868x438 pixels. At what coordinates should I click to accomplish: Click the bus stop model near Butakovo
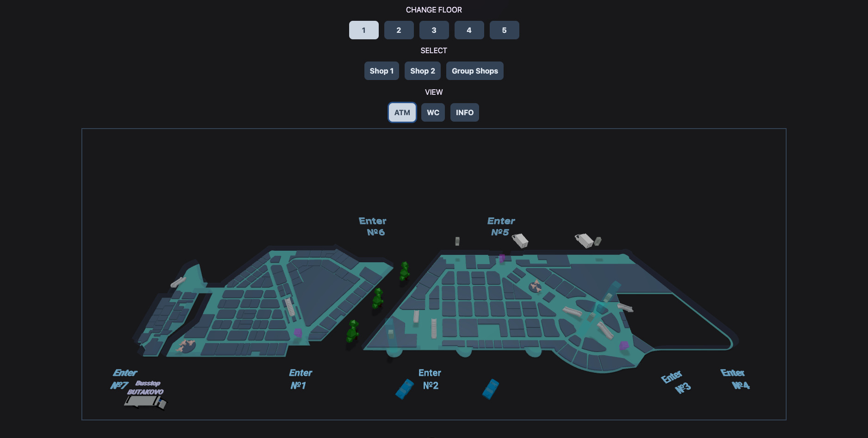click(145, 402)
